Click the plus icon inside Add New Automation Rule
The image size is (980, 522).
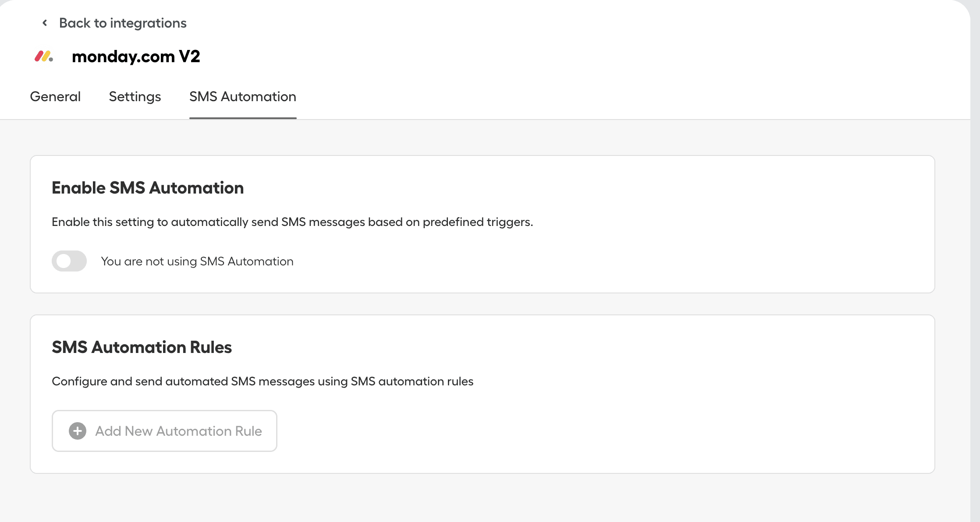77,430
